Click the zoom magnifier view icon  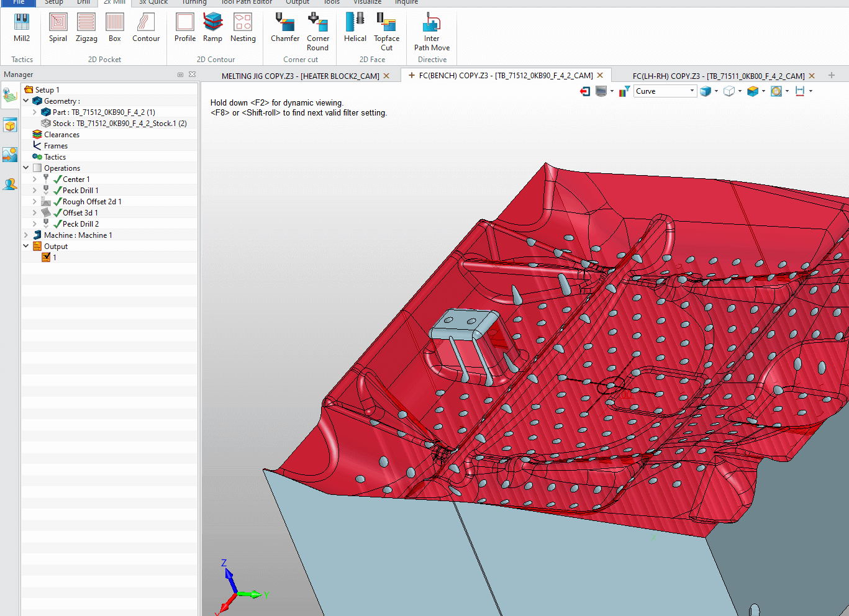click(776, 91)
